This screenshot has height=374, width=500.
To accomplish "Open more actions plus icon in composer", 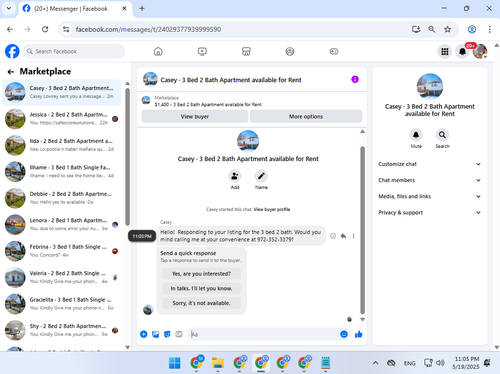I will tap(144, 334).
